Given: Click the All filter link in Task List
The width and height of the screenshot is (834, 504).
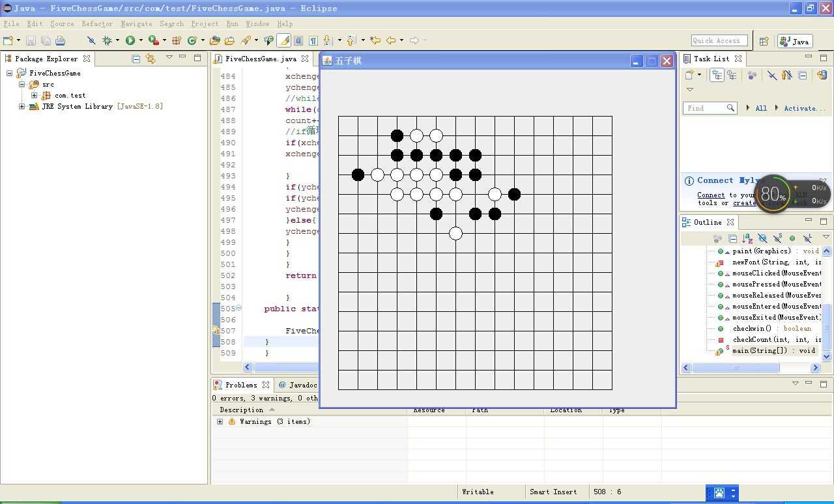Looking at the screenshot, I should tap(761, 108).
